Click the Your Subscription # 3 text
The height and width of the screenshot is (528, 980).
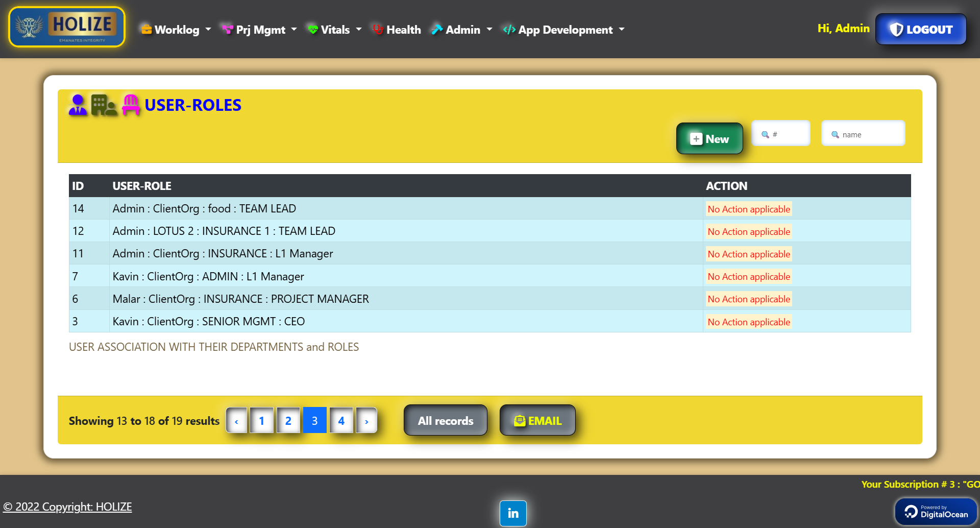coord(920,484)
